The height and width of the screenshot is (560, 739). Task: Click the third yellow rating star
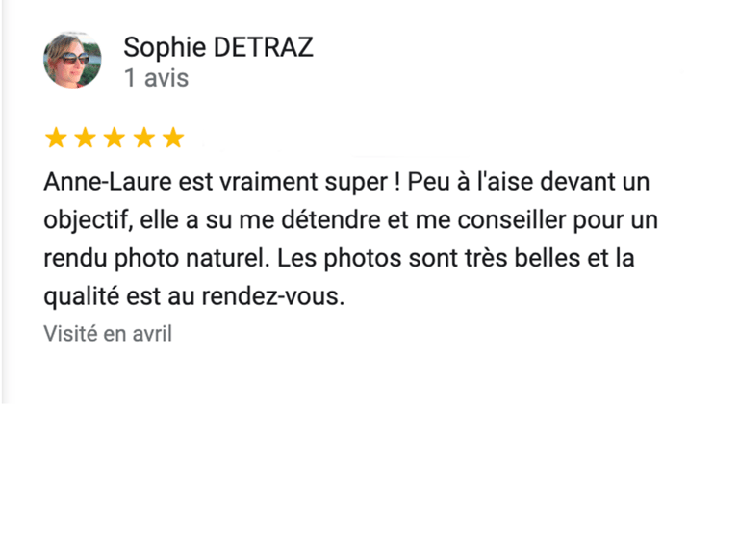[115, 138]
